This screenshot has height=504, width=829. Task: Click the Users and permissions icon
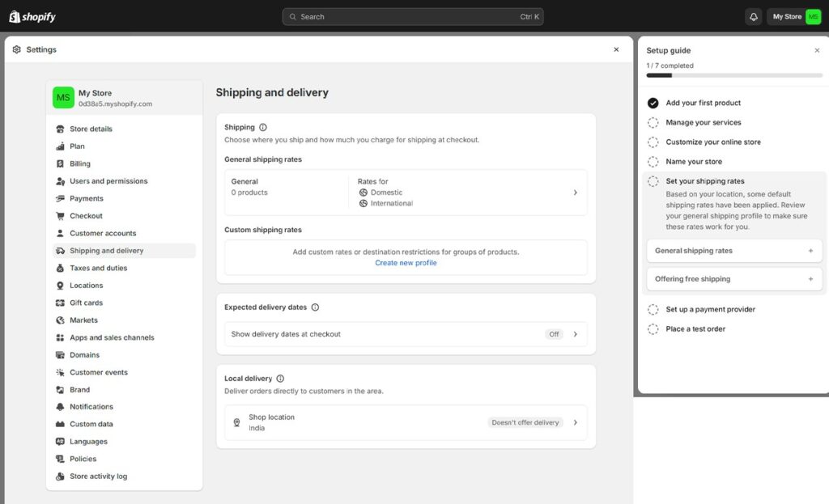[x=60, y=181]
